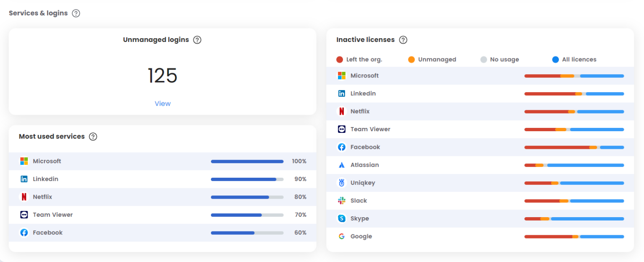The image size is (644, 262).
Task: Click the Most used services help icon
Action: pos(93,137)
